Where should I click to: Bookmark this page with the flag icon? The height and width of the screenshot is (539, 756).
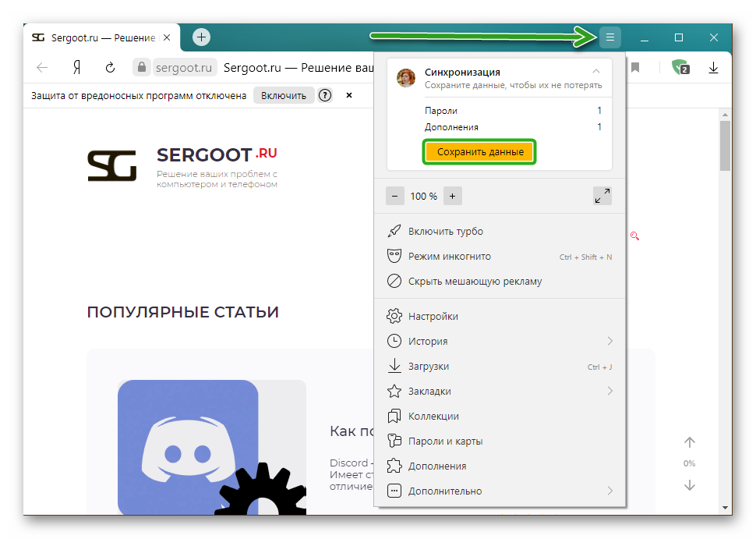(636, 68)
